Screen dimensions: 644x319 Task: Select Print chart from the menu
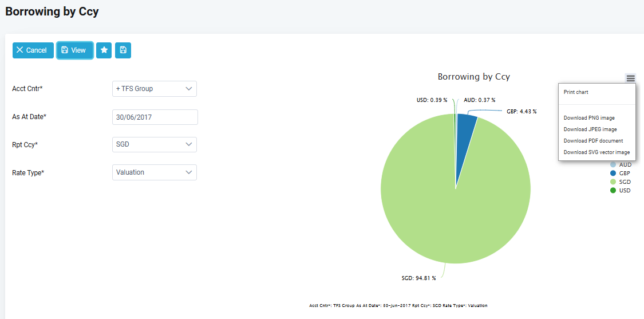576,92
